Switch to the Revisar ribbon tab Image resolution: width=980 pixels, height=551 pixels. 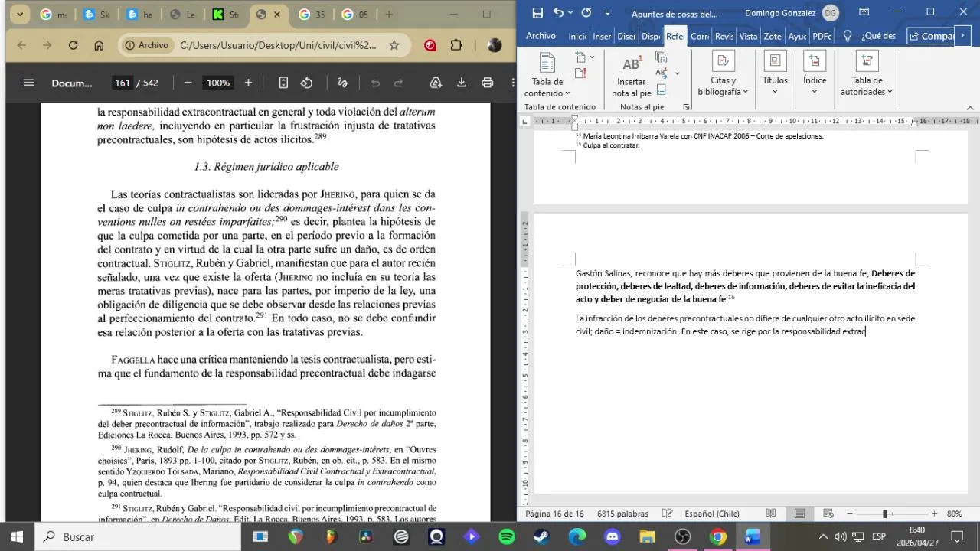coord(724,36)
